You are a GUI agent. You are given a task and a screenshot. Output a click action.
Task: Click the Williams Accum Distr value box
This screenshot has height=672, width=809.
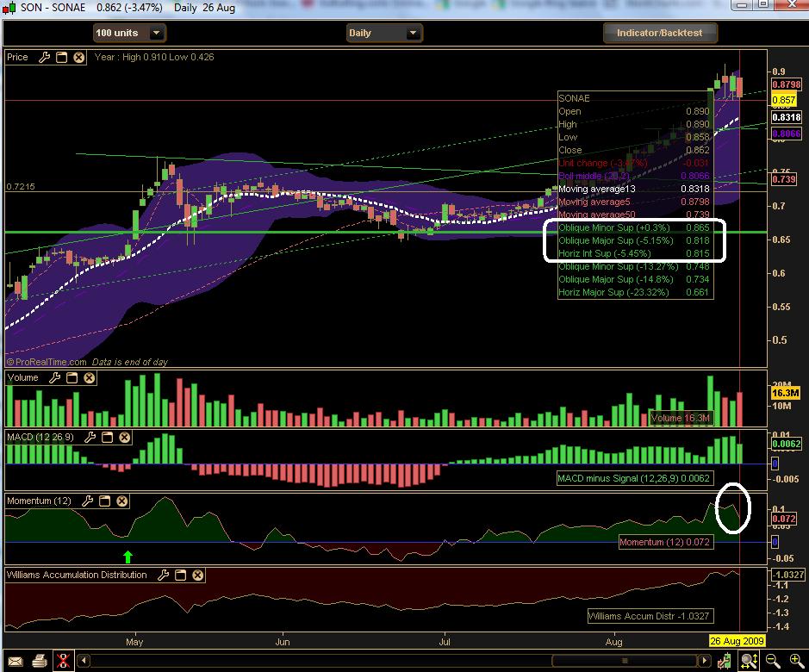[x=650, y=616]
